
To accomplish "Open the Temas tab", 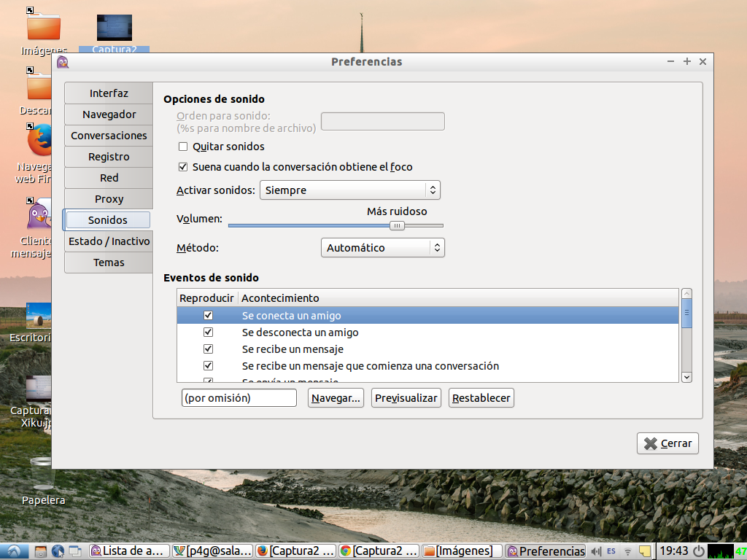I will tap(109, 262).
